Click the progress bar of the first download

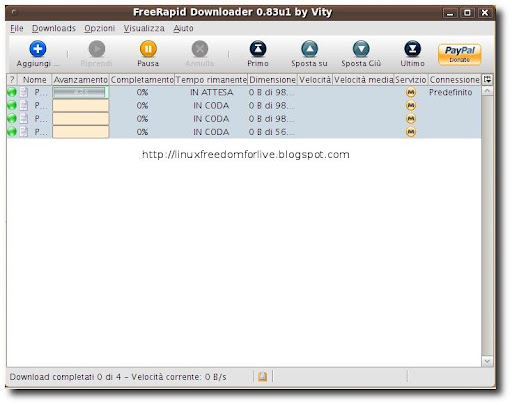(80, 92)
